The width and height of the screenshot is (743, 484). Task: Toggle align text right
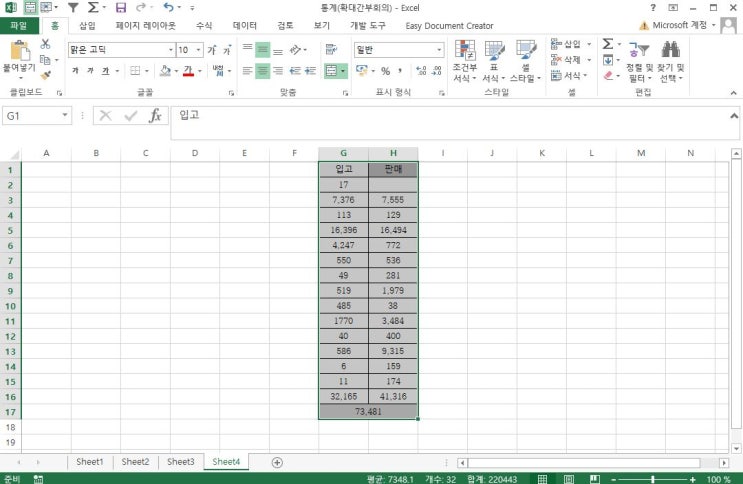(278, 71)
